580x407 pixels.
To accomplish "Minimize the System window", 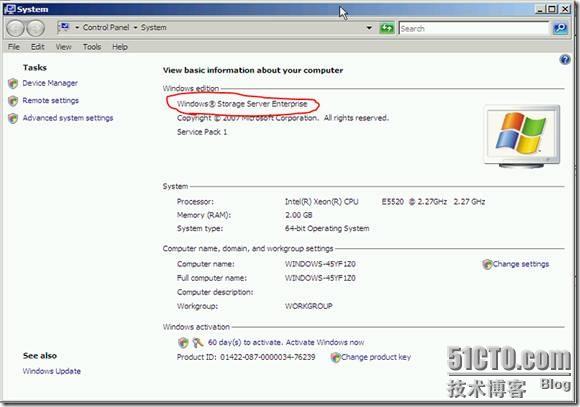I will [540, 9].
